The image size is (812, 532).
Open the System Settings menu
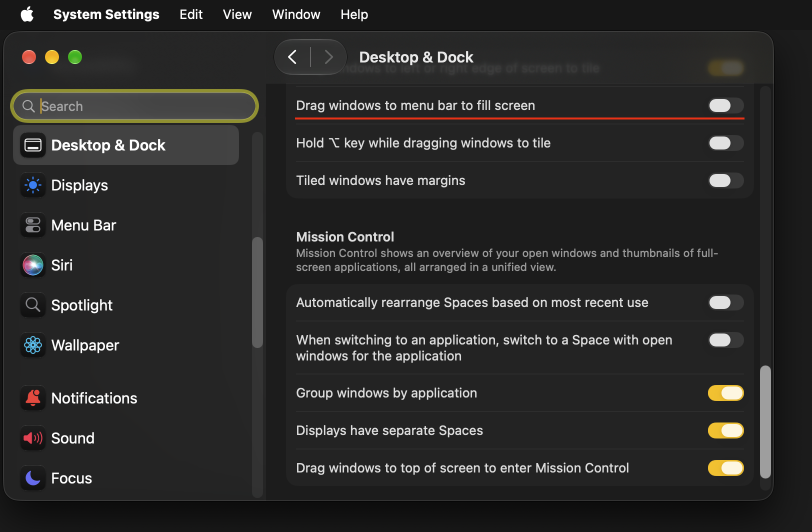tap(106, 14)
